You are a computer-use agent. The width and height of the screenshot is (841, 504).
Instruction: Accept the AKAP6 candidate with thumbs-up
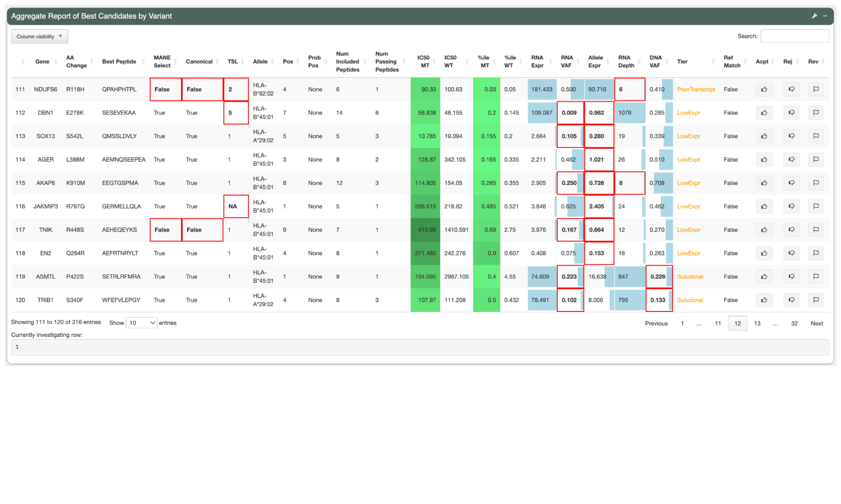[x=764, y=183]
